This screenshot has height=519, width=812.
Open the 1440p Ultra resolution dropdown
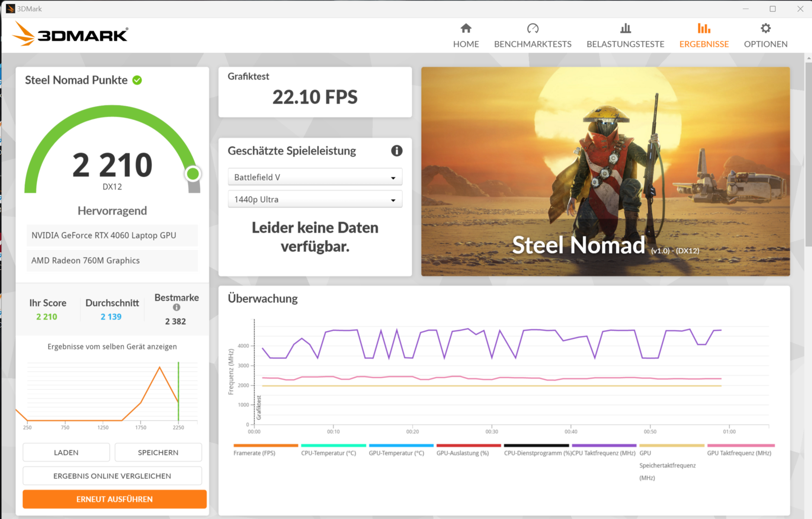click(315, 199)
